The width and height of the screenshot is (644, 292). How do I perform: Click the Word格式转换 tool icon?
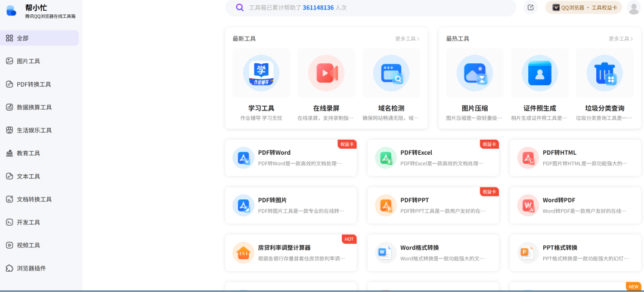click(386, 253)
